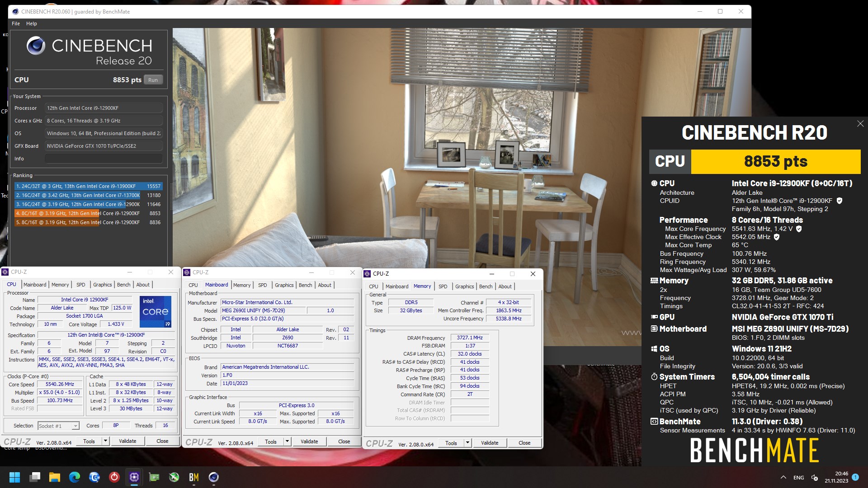Image resolution: width=868 pixels, height=488 pixels.
Task: Click the BenchMate BM taskbar icon
Action: [194, 477]
